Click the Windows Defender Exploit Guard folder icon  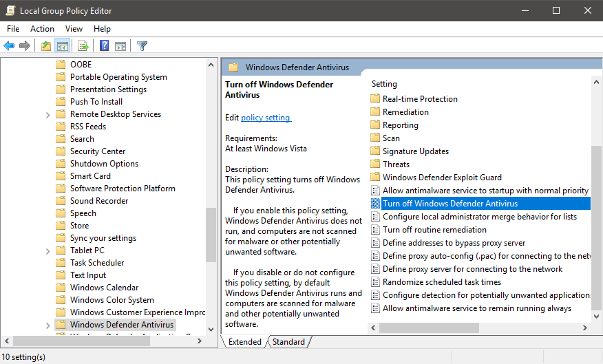pyautogui.click(x=375, y=177)
